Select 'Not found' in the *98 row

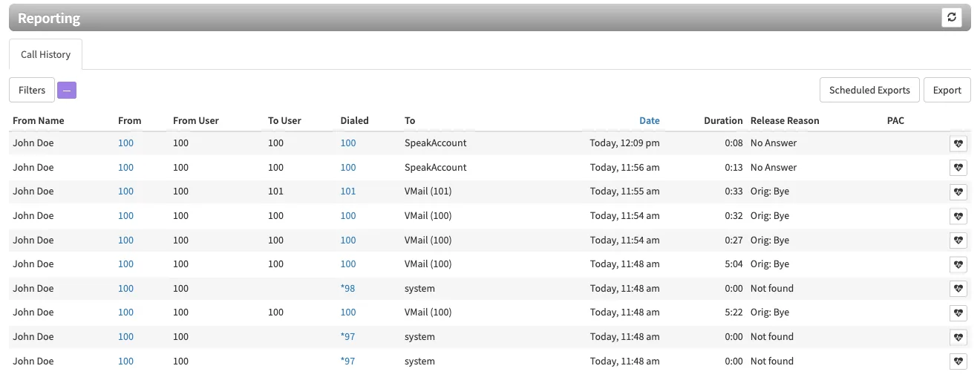pos(772,288)
